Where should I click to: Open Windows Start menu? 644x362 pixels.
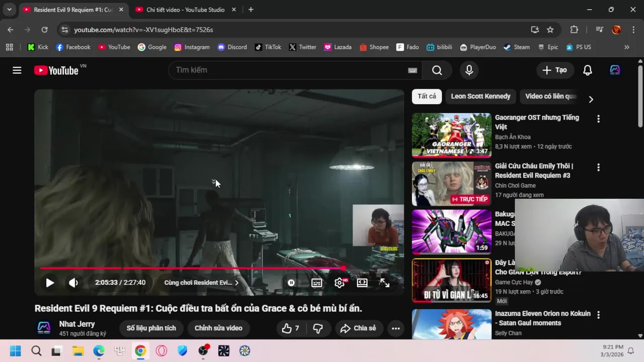(x=16, y=351)
